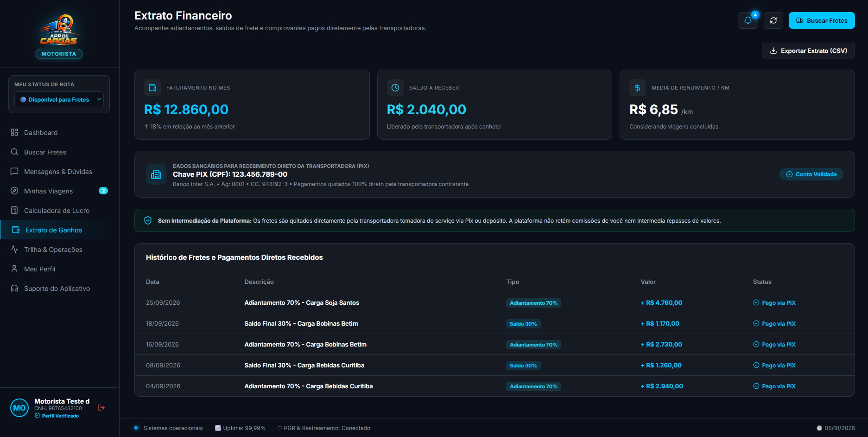Select row Saldo Final 30% - Carga Bobinas Betim

coord(494,323)
